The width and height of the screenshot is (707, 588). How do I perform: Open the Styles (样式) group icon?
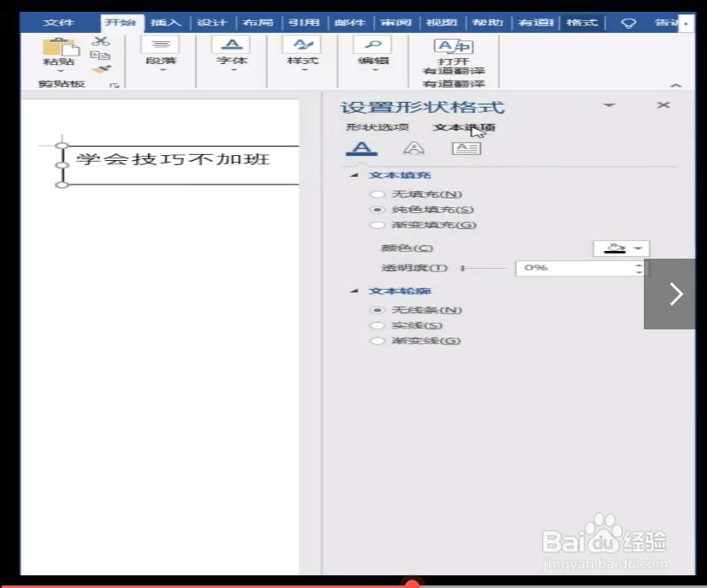(x=303, y=45)
